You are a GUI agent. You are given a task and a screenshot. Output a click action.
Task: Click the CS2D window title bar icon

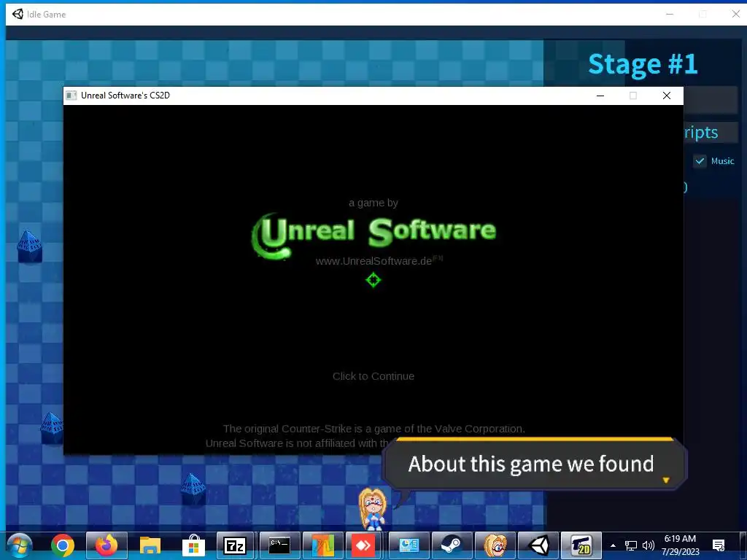[x=71, y=96]
